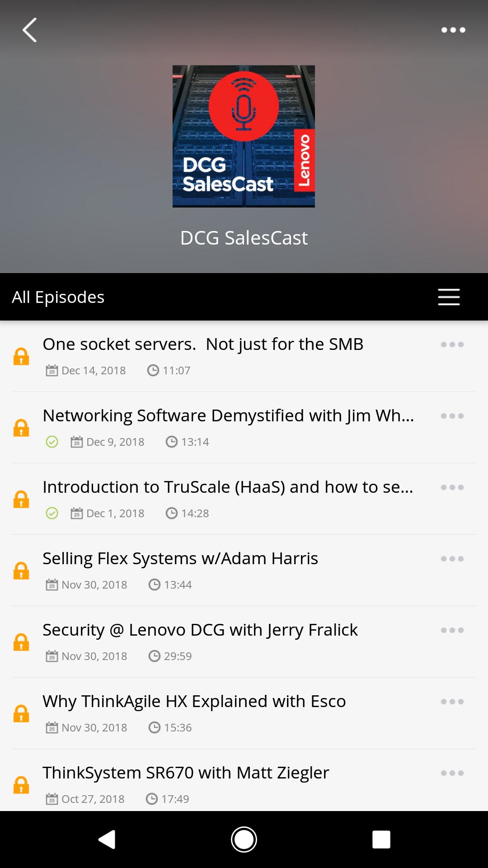Expand options for One socket servers episode
488x868 pixels.
point(452,344)
